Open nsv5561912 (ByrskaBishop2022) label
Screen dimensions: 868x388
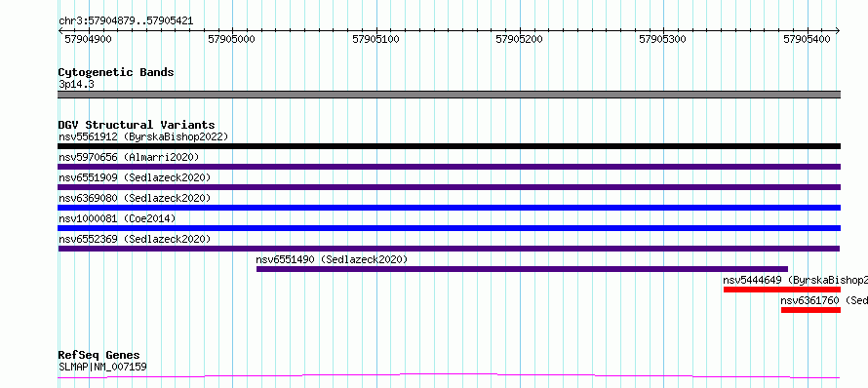(x=143, y=136)
